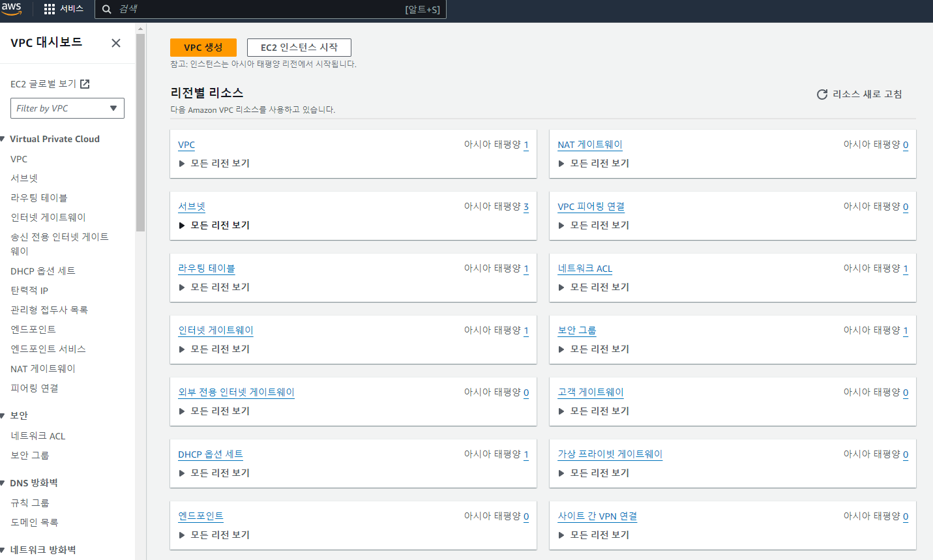Screen dimensions: 933x560
Task: Open NAT 게이트웨이 in the sidebar
Action: click(x=43, y=368)
